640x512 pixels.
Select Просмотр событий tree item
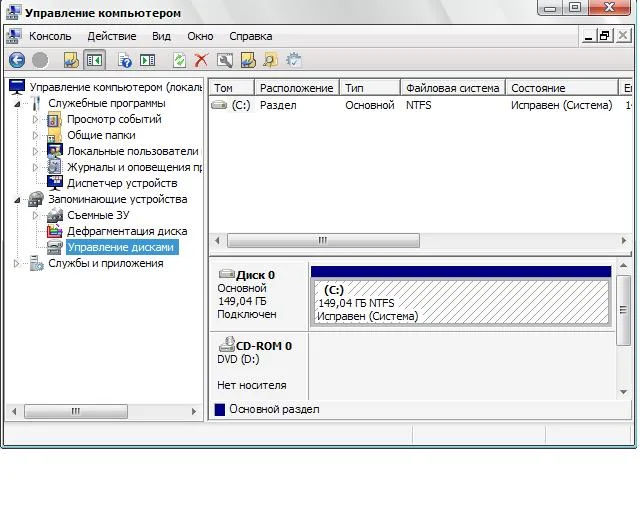click(x=114, y=119)
